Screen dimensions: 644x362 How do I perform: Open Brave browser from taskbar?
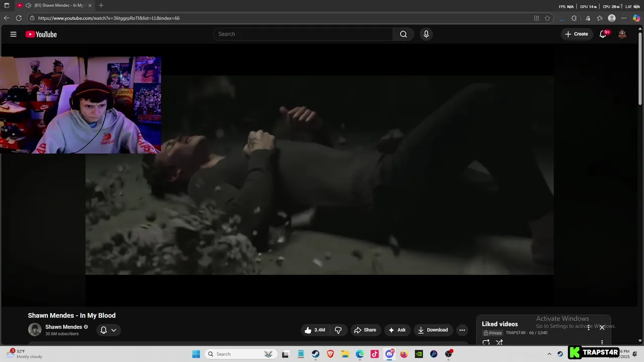[330, 354]
